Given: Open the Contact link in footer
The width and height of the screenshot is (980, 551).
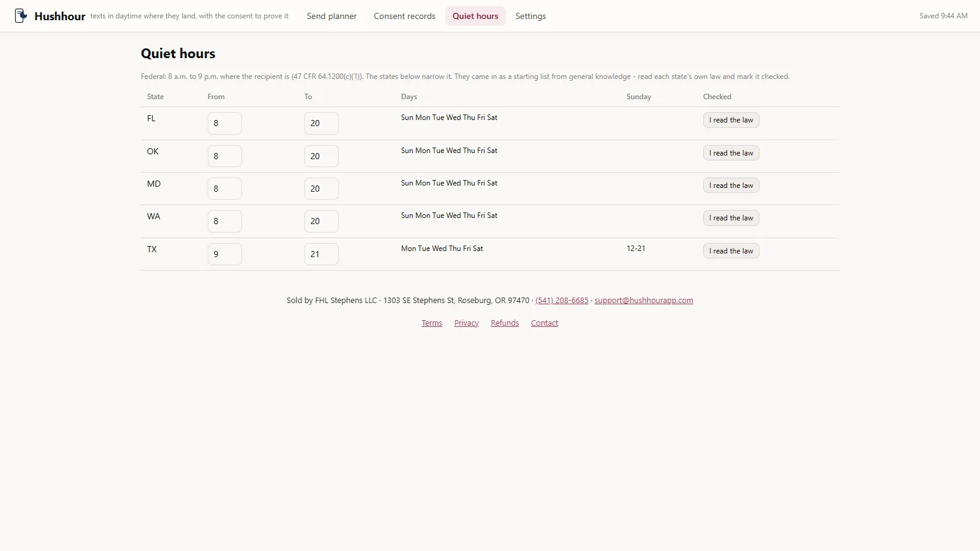Looking at the screenshot, I should [545, 323].
